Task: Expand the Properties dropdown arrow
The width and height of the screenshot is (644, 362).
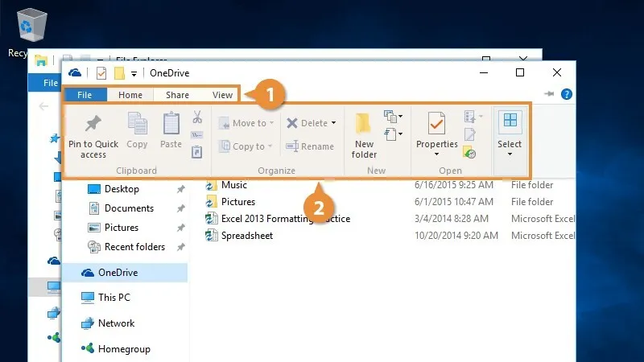Action: 436,154
